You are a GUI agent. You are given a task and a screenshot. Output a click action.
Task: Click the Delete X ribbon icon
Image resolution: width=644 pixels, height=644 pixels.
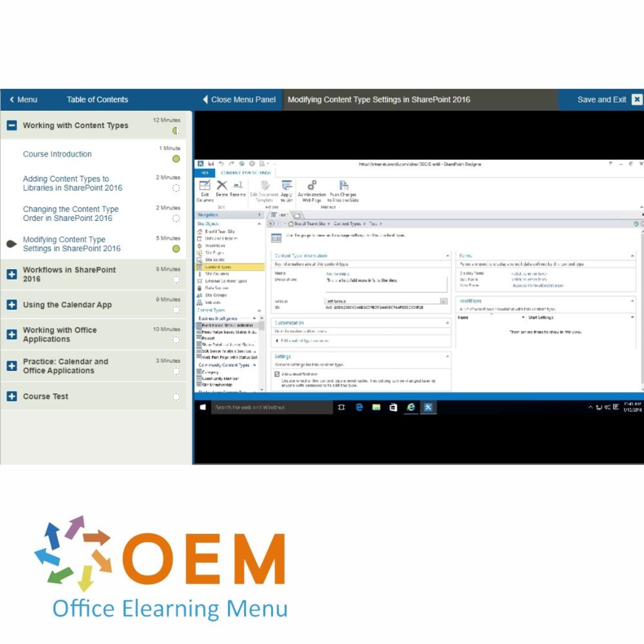(x=222, y=185)
